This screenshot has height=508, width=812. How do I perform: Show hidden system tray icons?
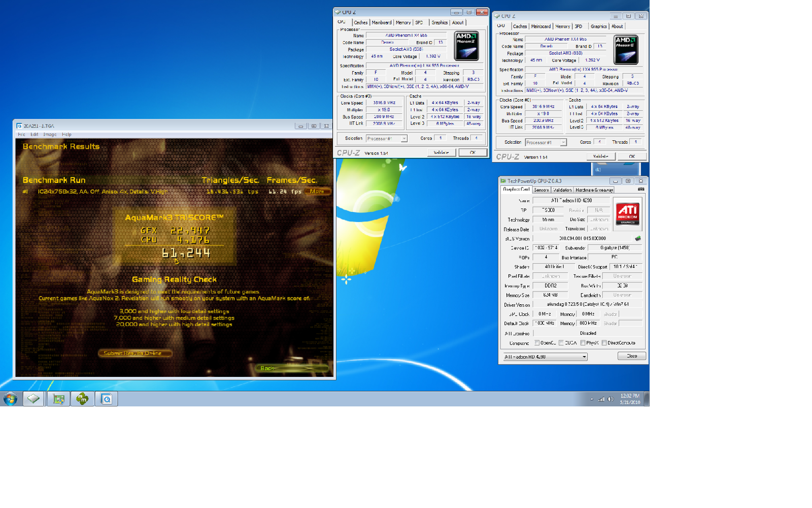pos(592,399)
